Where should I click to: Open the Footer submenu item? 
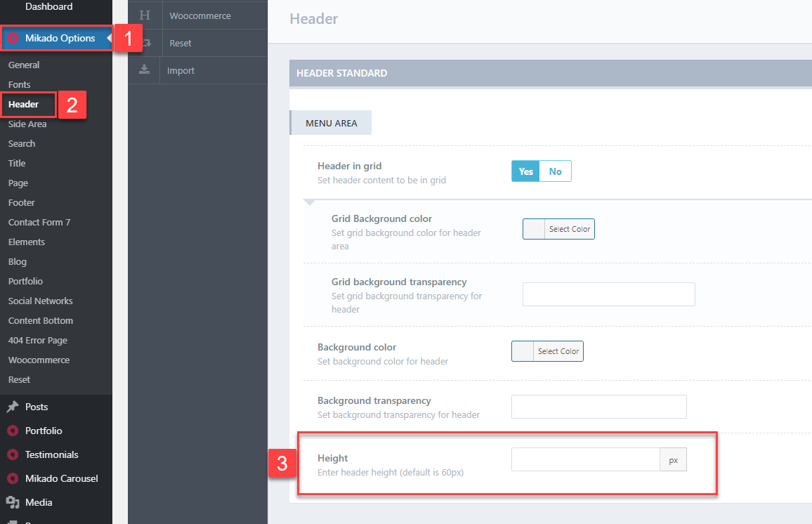[x=21, y=202]
